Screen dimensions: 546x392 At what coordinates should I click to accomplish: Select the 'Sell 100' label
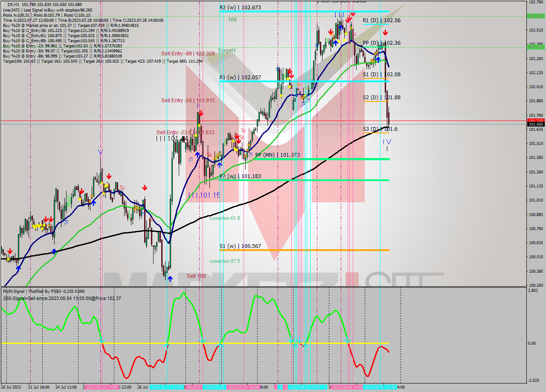(x=196, y=276)
